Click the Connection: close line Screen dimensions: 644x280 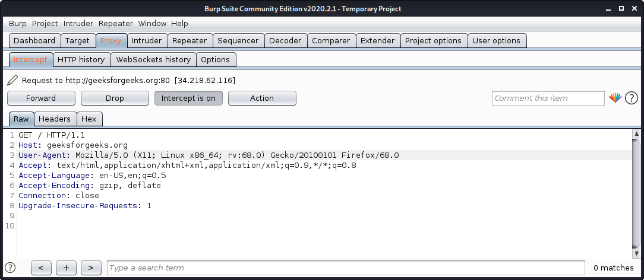(x=59, y=196)
